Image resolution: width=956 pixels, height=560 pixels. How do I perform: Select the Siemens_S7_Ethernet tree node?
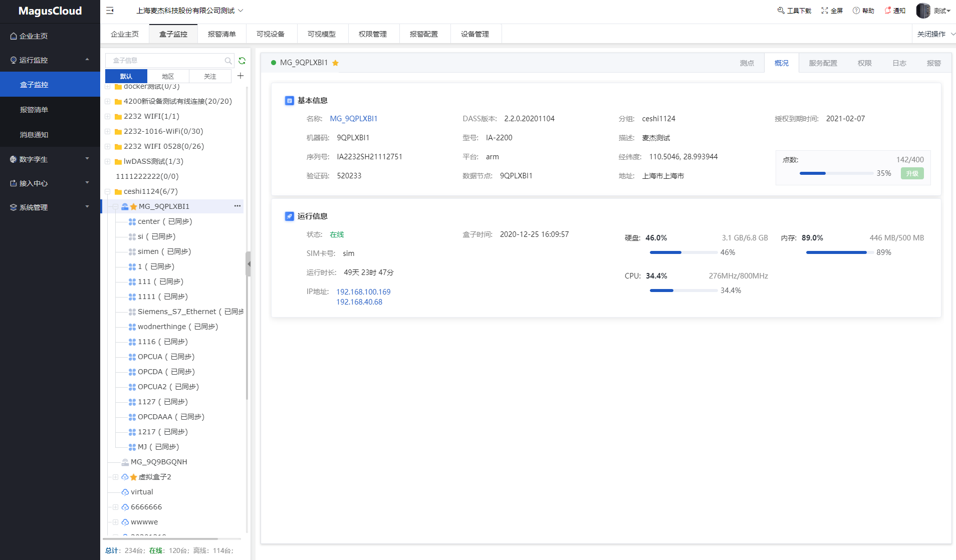pos(185,312)
